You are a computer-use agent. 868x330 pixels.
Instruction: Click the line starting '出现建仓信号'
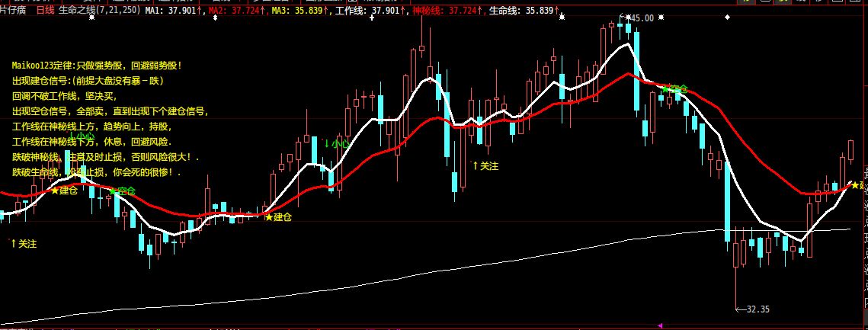[x=88, y=81]
